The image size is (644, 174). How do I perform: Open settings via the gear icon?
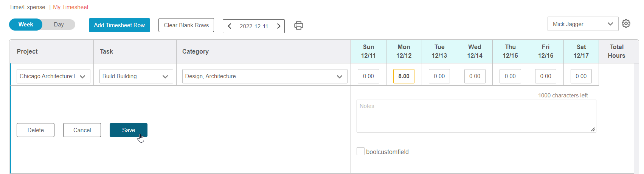[x=626, y=23]
